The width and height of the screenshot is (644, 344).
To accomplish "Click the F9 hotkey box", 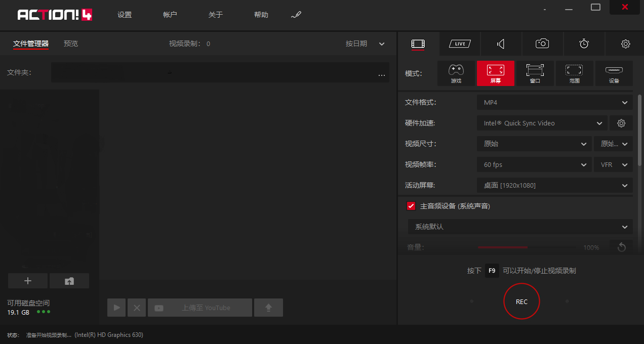I will (x=492, y=271).
